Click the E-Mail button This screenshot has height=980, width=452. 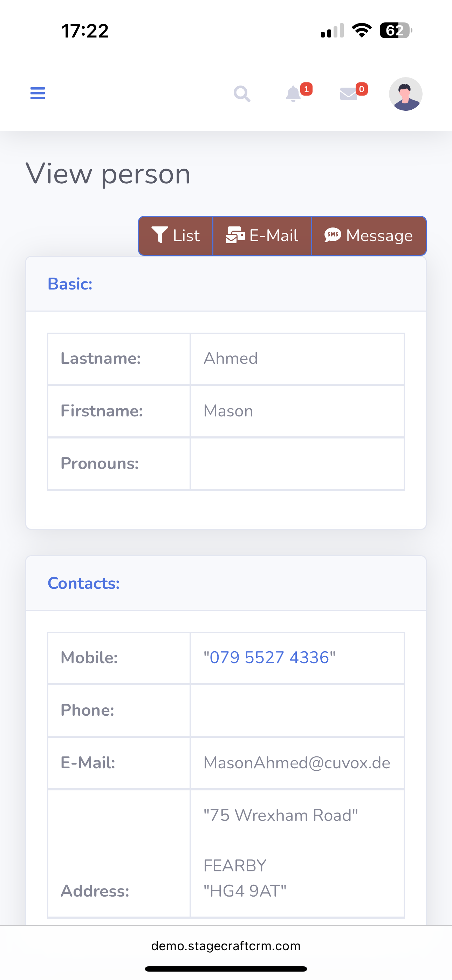pyautogui.click(x=262, y=236)
